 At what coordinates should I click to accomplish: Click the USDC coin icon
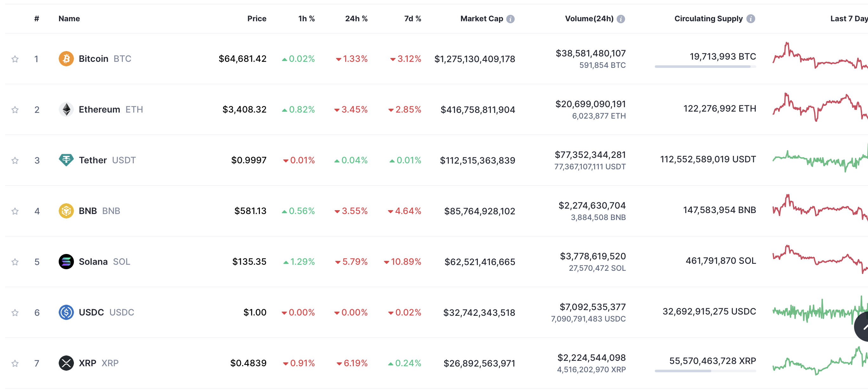point(66,312)
